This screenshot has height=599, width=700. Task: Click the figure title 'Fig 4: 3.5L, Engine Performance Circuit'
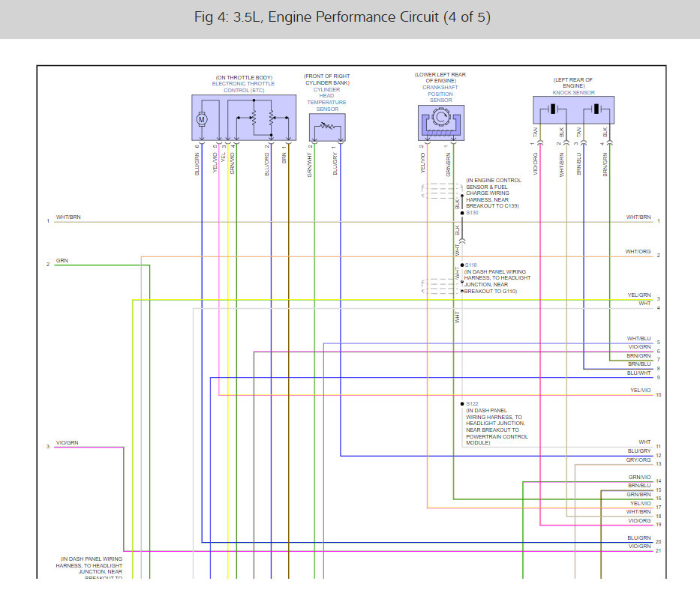tap(342, 17)
